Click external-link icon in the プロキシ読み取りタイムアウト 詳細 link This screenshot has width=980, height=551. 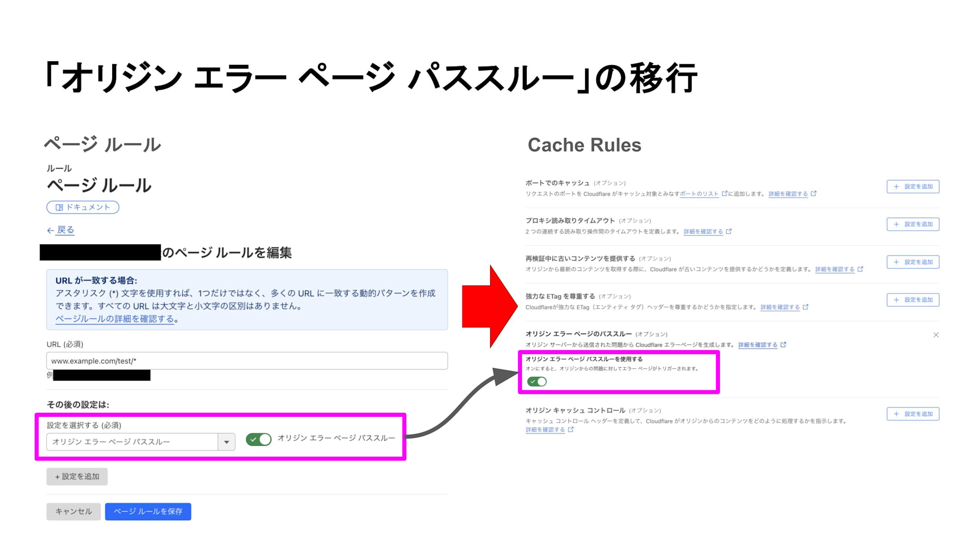(x=729, y=231)
